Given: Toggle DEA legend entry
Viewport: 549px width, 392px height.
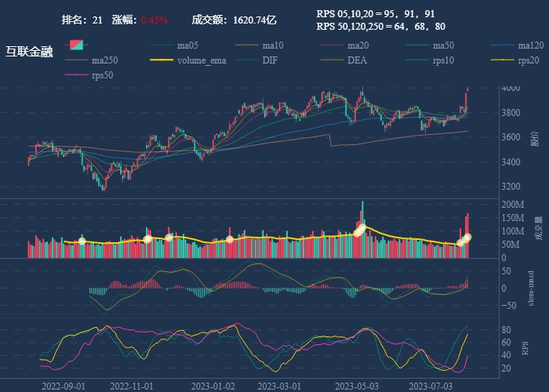Looking at the screenshot, I should pyautogui.click(x=344, y=60).
